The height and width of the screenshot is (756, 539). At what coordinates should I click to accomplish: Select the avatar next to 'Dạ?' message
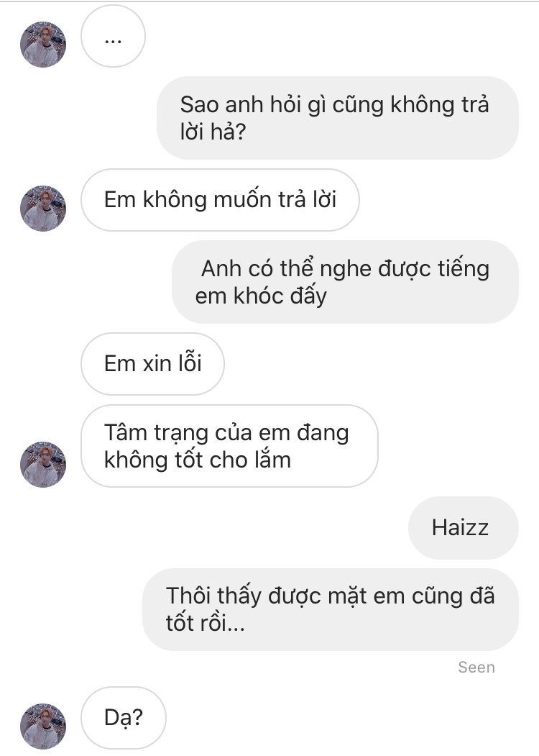[43, 726]
